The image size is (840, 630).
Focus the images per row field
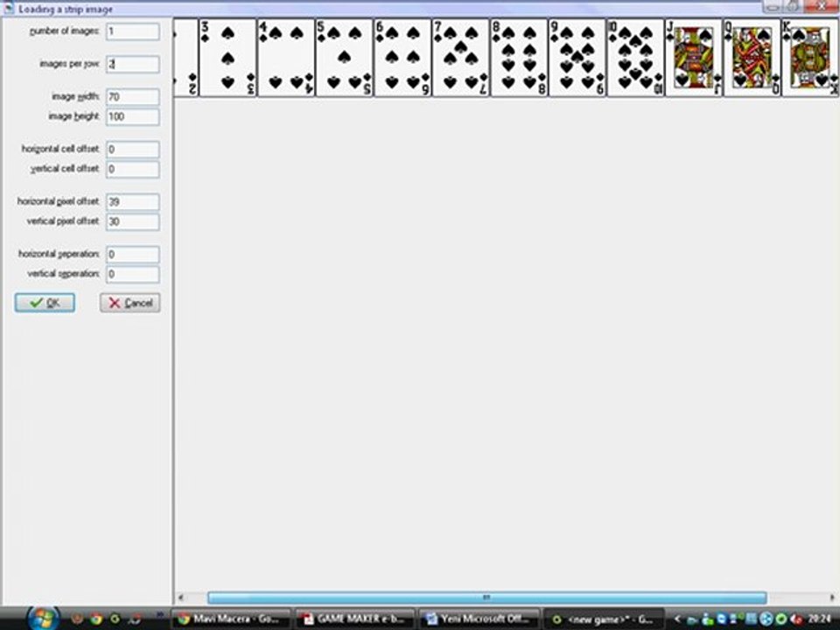click(x=133, y=64)
